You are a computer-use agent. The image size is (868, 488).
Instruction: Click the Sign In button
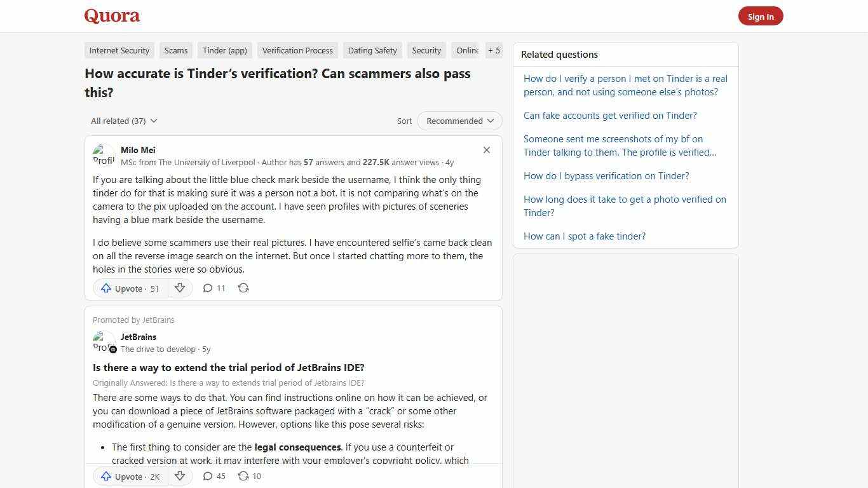(761, 16)
